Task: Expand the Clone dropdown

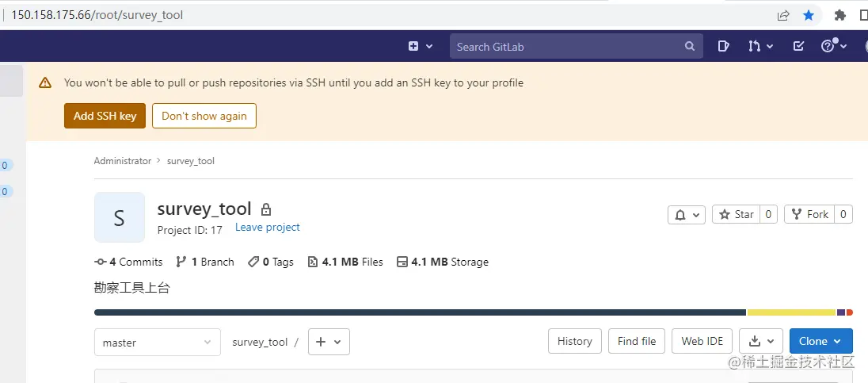Action: 820,341
